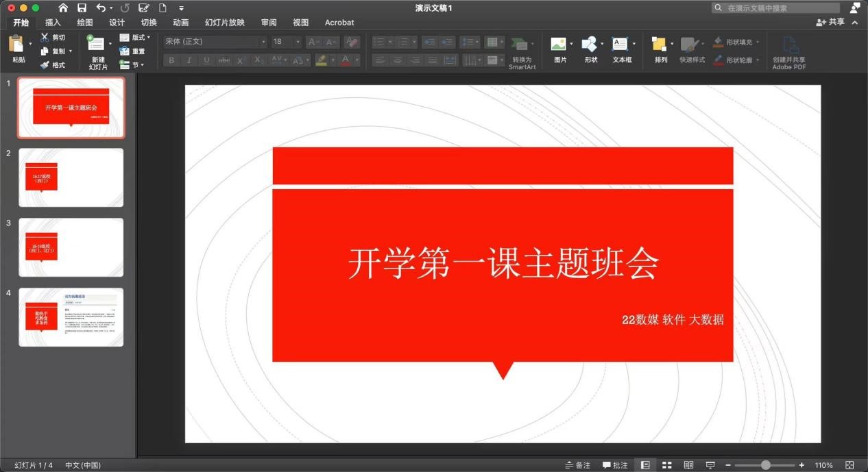Screen dimensions: 868x472
Task: Click the Save icon in title bar
Action: (x=82, y=8)
